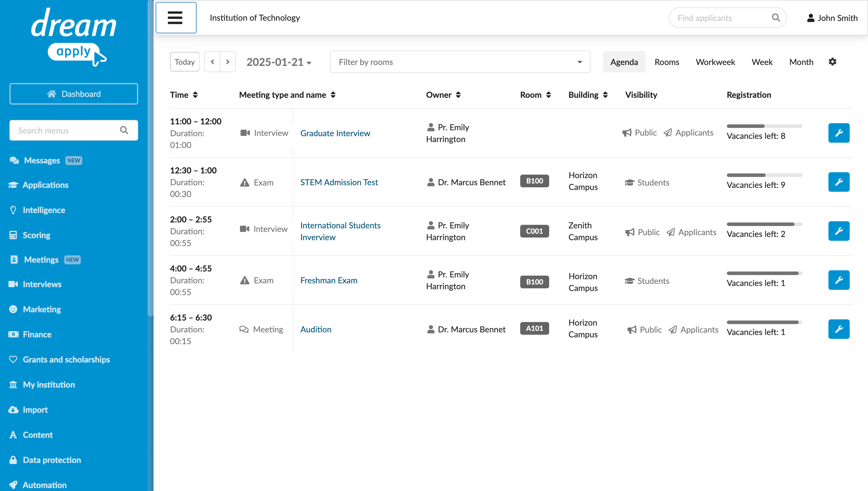Click the Automation rocket icon
The image size is (868, 491).
click(x=13, y=485)
